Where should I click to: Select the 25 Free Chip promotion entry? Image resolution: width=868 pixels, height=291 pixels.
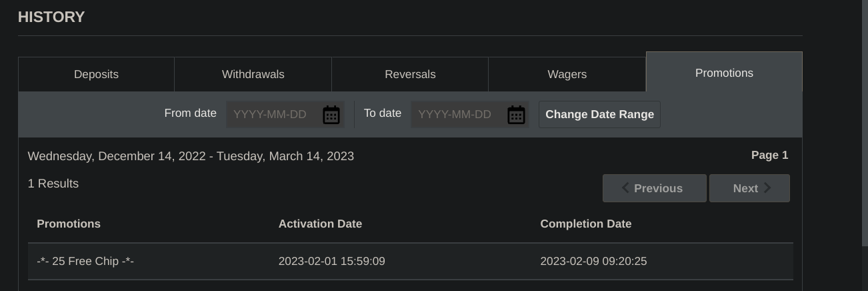[85, 261]
